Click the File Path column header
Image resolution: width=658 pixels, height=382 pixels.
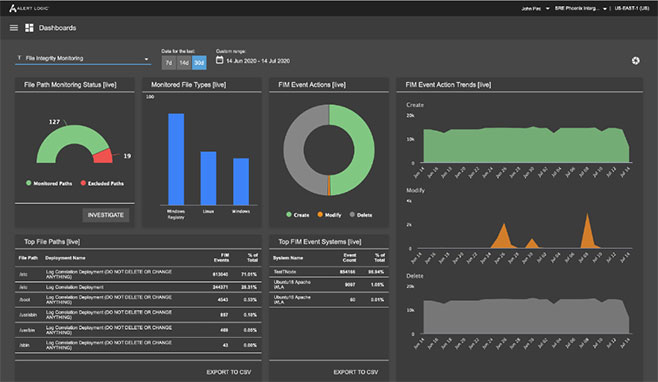coord(28,258)
